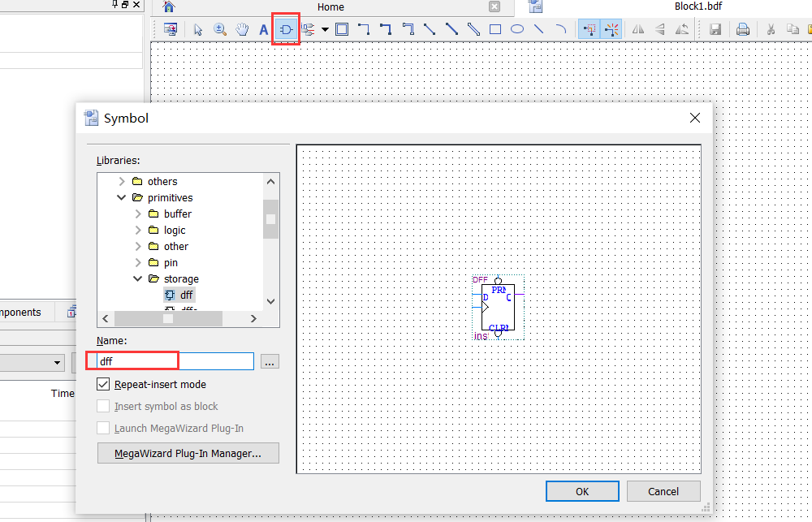Pick the Hand pan tool
This screenshot has width=812, height=522.
coord(242,29)
